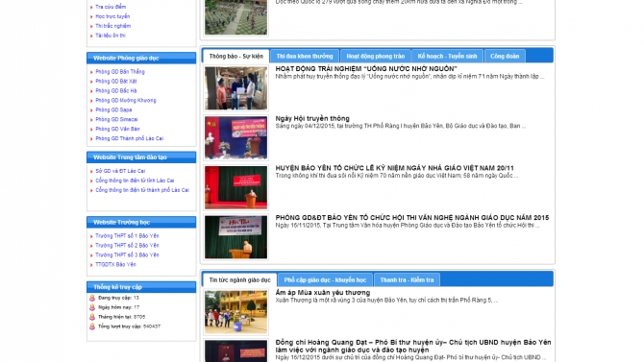
Task: Open Trường THPT số 2 Bảo Yên link
Action: [x=127, y=246]
